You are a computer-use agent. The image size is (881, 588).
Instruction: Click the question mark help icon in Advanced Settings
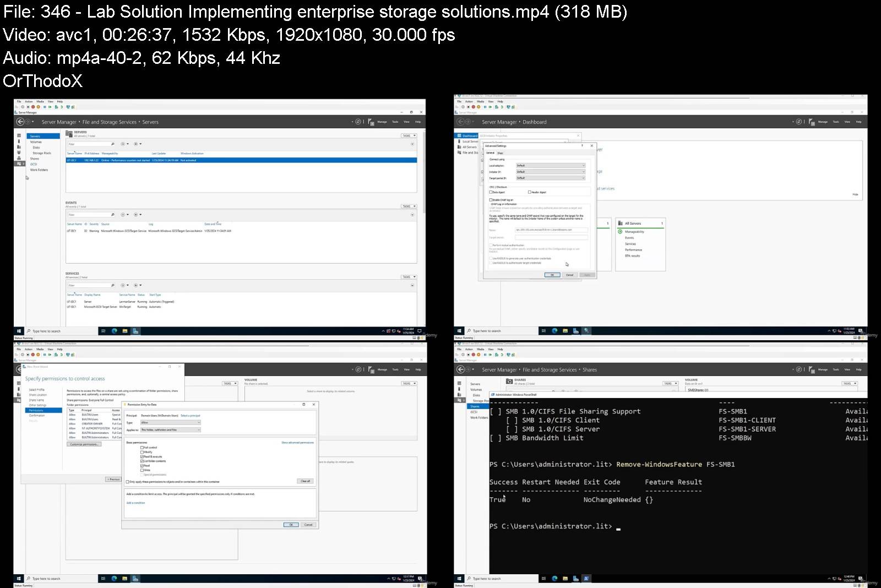583,146
